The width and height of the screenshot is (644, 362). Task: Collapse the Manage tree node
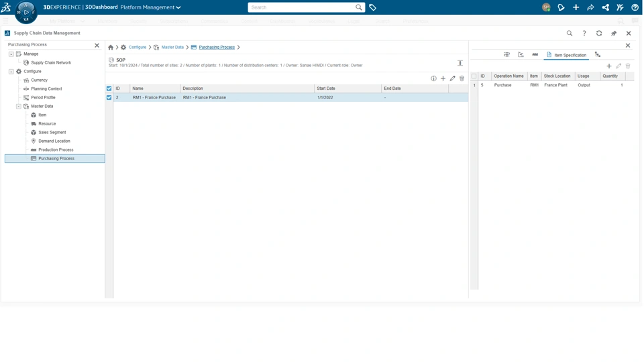point(11,54)
